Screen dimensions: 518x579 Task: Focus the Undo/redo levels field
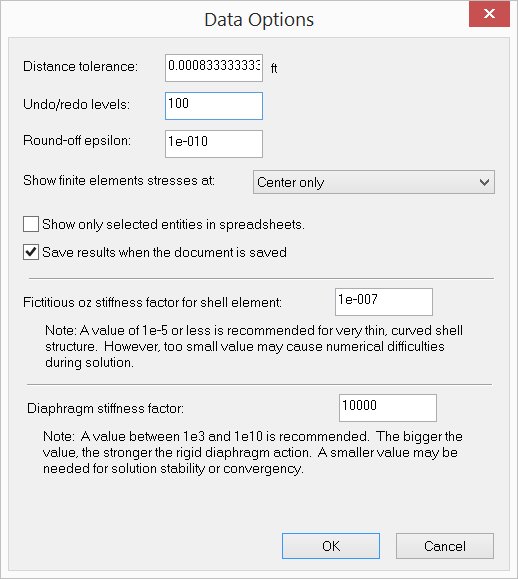tap(214, 106)
